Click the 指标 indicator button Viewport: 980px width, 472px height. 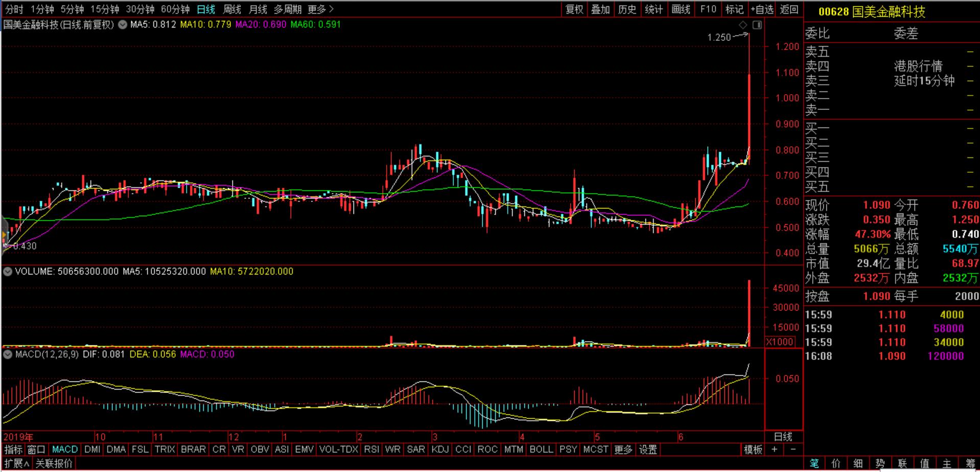click(13, 449)
